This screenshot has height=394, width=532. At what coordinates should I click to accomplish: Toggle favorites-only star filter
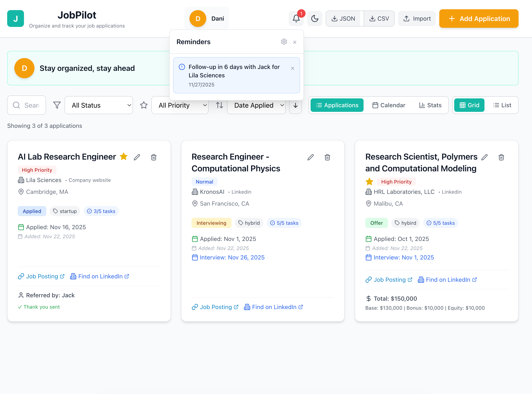click(x=144, y=105)
